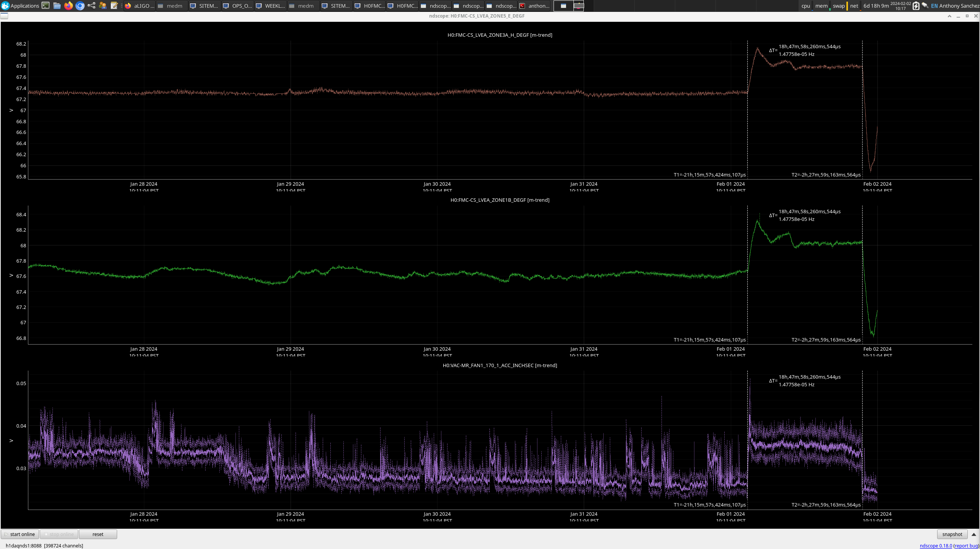Click the users launcher icon in panel

[x=103, y=6]
